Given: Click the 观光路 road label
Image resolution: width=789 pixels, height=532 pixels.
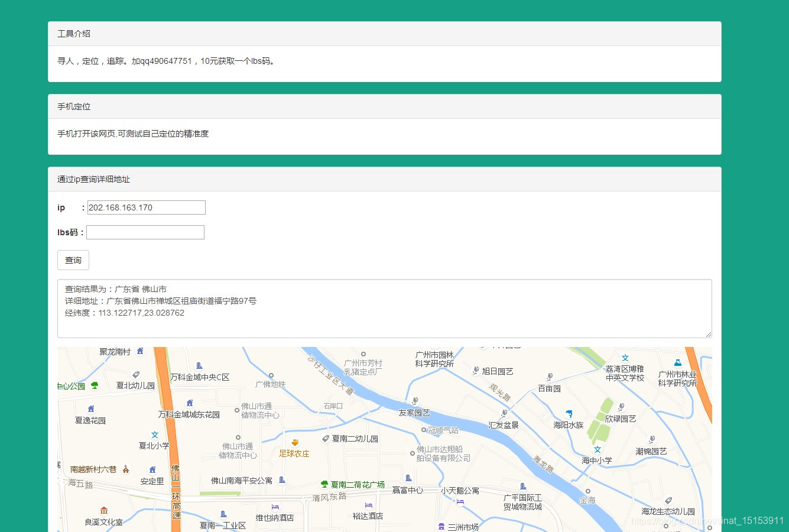Looking at the screenshot, I should pos(499,392).
